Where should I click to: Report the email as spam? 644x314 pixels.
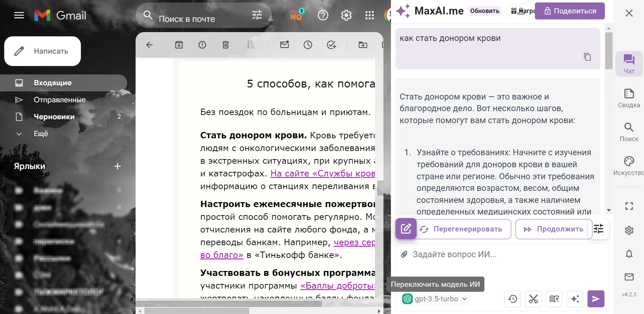[202, 45]
